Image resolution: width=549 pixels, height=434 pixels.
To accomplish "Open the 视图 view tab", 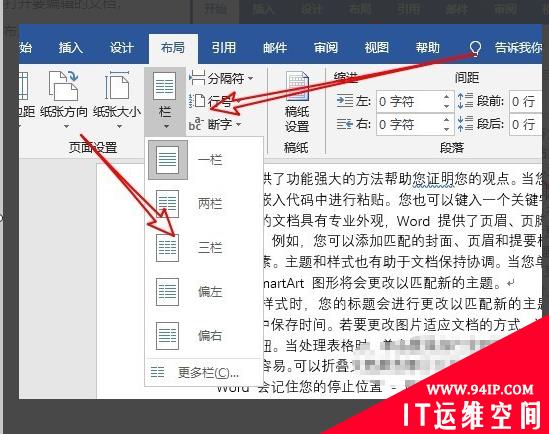I will coord(377,48).
